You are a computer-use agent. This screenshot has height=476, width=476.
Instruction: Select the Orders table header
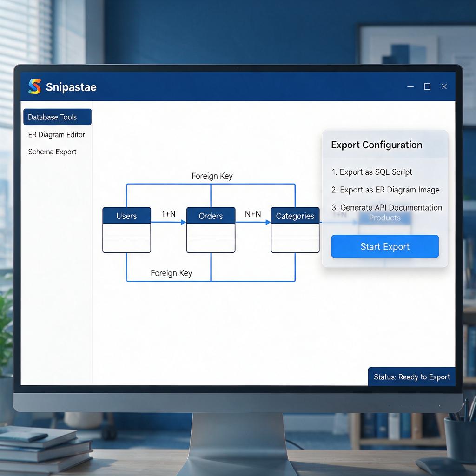coord(211,216)
